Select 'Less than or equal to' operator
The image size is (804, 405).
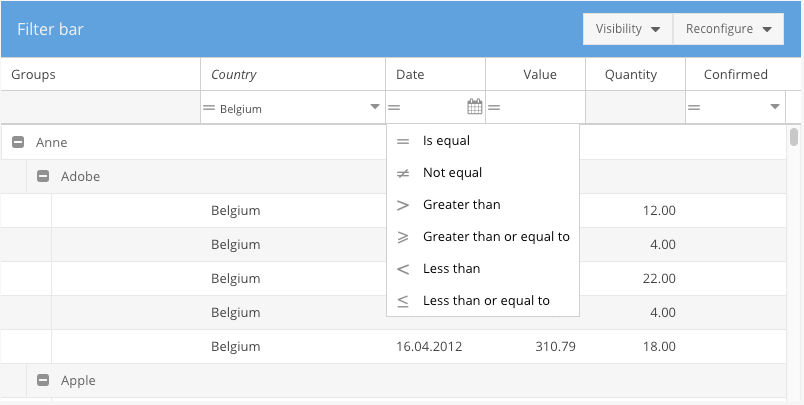[x=486, y=301]
